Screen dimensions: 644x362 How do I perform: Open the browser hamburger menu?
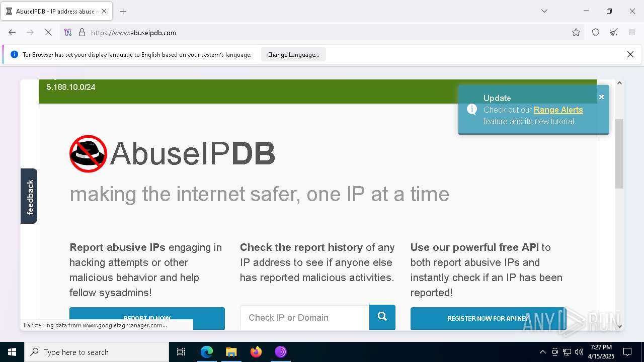point(632,33)
